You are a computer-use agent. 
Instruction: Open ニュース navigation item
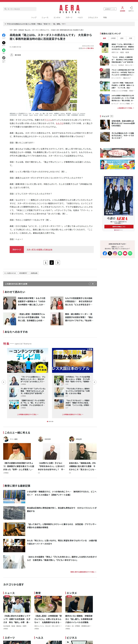(45, 17)
